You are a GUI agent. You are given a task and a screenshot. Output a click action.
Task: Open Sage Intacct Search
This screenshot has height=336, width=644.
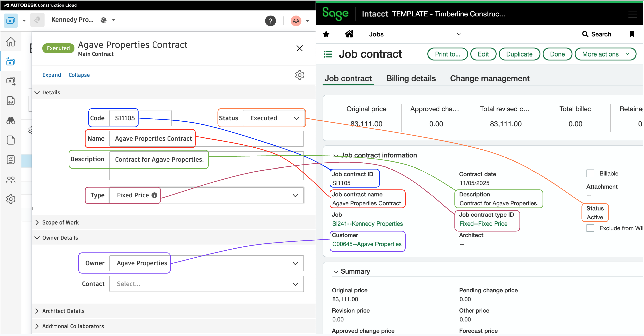[597, 34]
